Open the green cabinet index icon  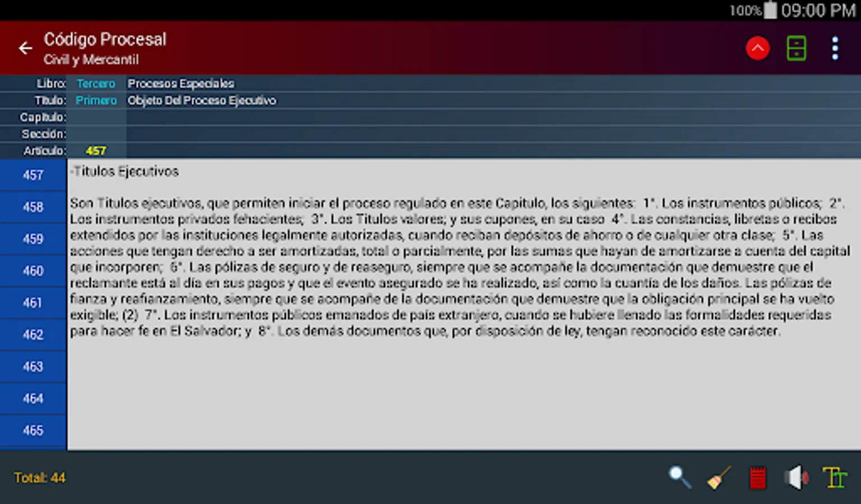[797, 48]
